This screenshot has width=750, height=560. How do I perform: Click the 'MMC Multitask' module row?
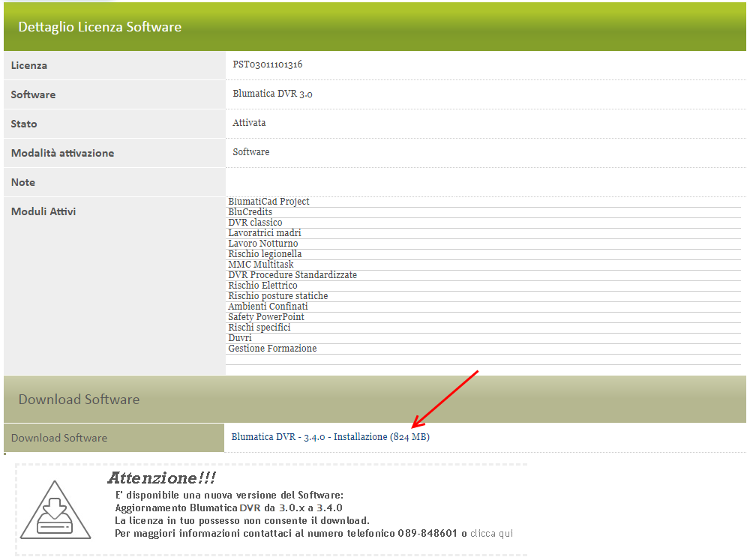(x=261, y=265)
